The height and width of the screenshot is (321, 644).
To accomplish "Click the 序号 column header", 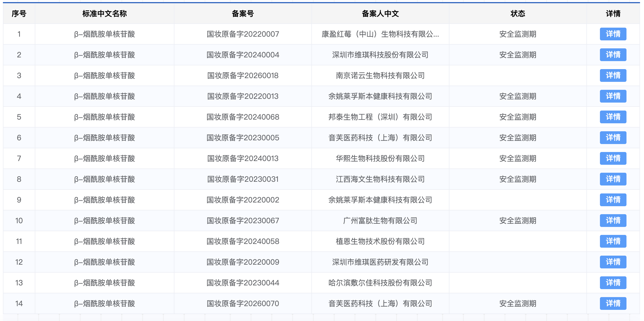I will [x=19, y=14].
